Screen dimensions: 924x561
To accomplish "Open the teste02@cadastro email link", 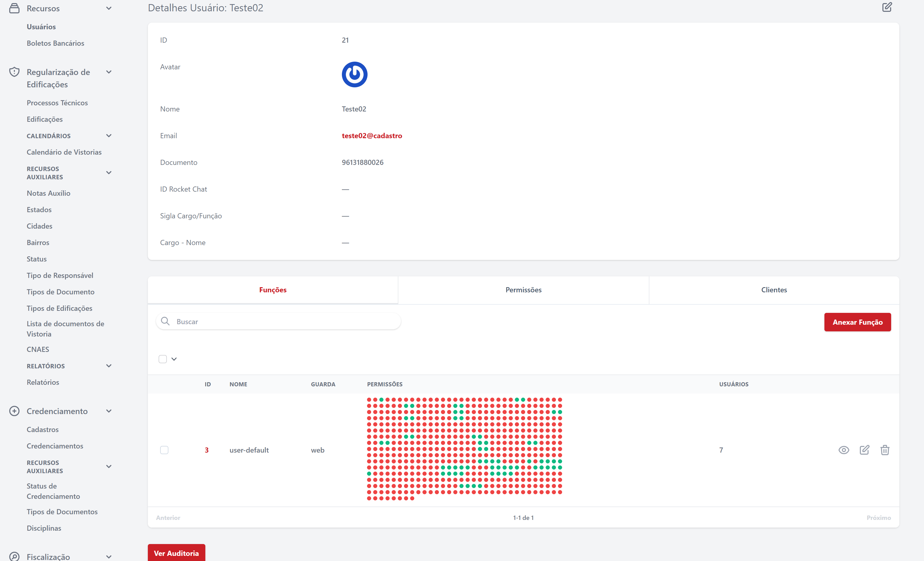I will pos(371,136).
